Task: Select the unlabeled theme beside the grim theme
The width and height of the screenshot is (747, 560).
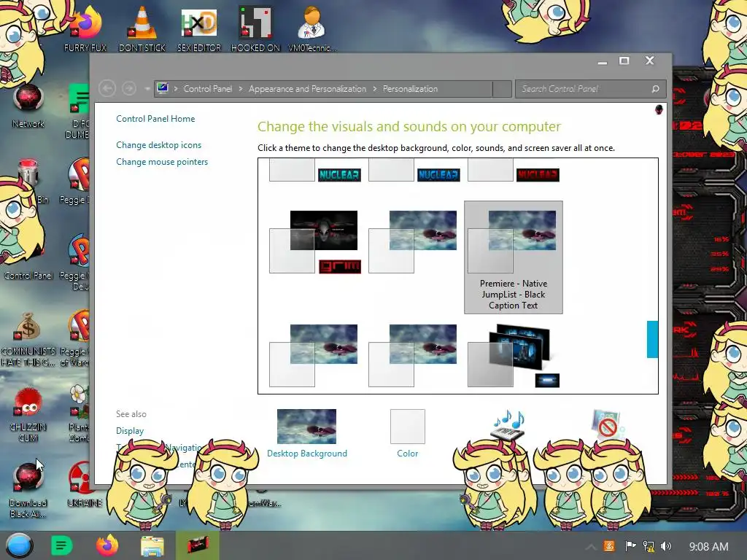Action: (x=413, y=242)
